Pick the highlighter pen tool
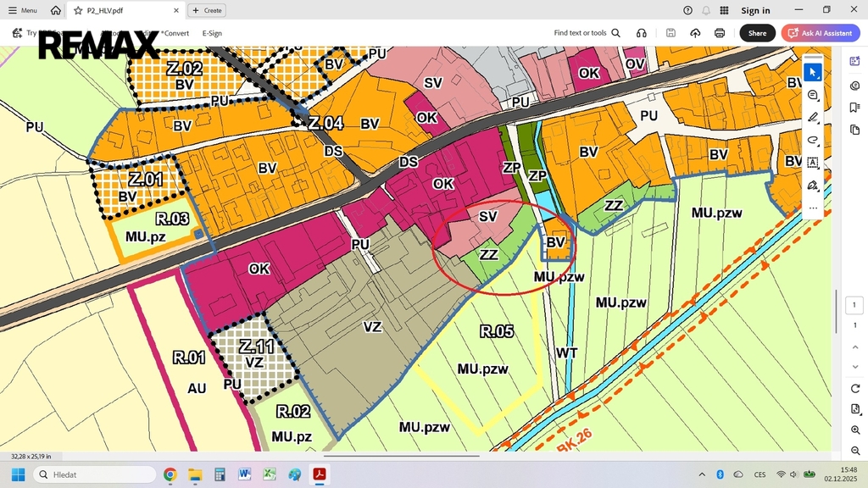Image resolution: width=868 pixels, height=488 pixels. [813, 118]
